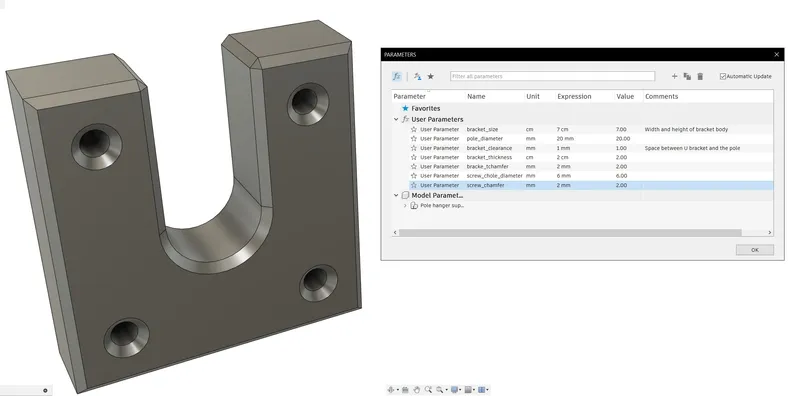Activate the Orbit tool in navigation bar
Image resolution: width=800 pixels, height=396 pixels.
[391, 390]
